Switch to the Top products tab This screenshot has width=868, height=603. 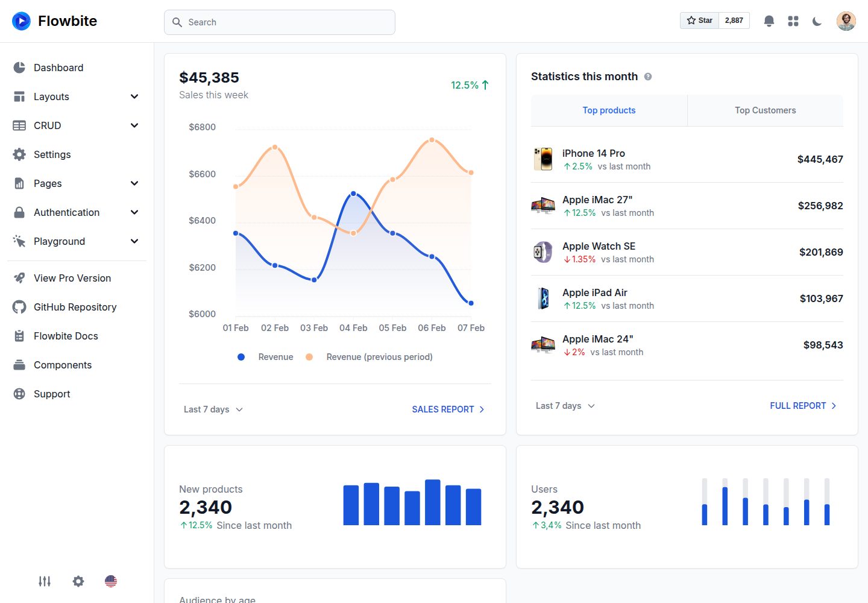point(609,110)
